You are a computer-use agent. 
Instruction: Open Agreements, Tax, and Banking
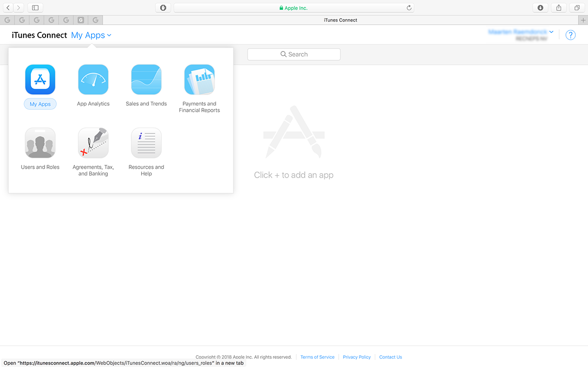93,143
